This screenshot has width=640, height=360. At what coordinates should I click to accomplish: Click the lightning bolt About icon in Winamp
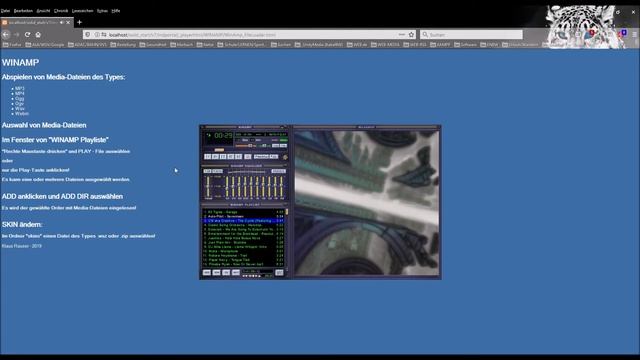point(285,157)
